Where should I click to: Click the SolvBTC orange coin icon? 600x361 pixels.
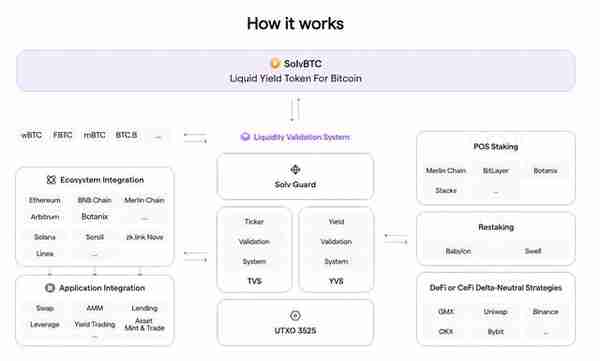click(275, 63)
